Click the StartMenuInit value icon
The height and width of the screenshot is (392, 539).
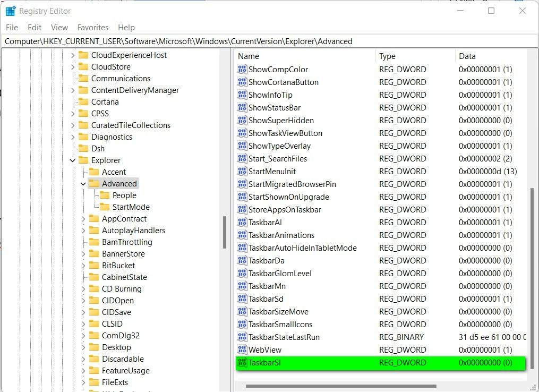point(242,171)
